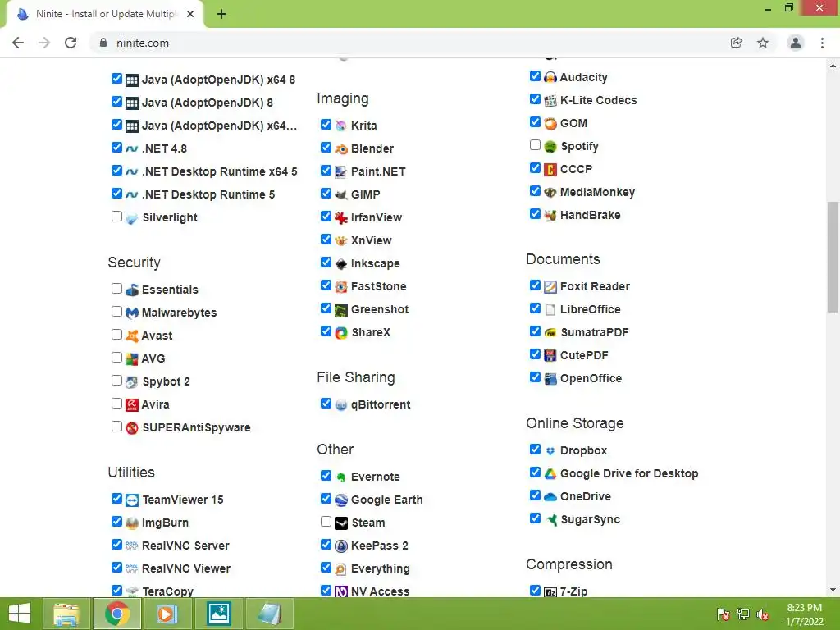The image size is (840, 630).
Task: Click the Greenshot label
Action: click(x=380, y=309)
